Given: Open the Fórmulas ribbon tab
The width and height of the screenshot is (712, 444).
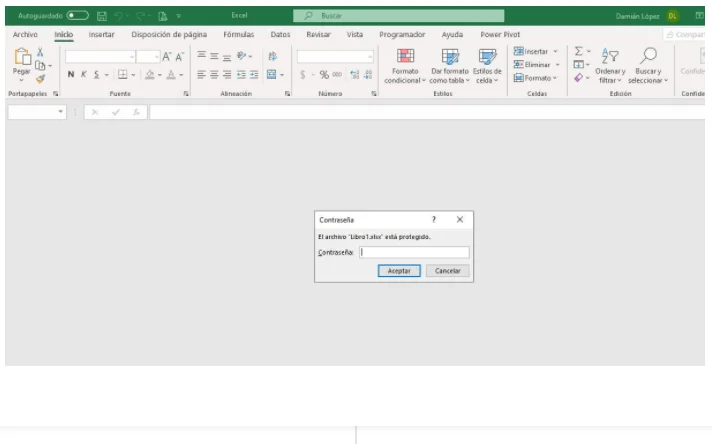Looking at the screenshot, I should 237,34.
